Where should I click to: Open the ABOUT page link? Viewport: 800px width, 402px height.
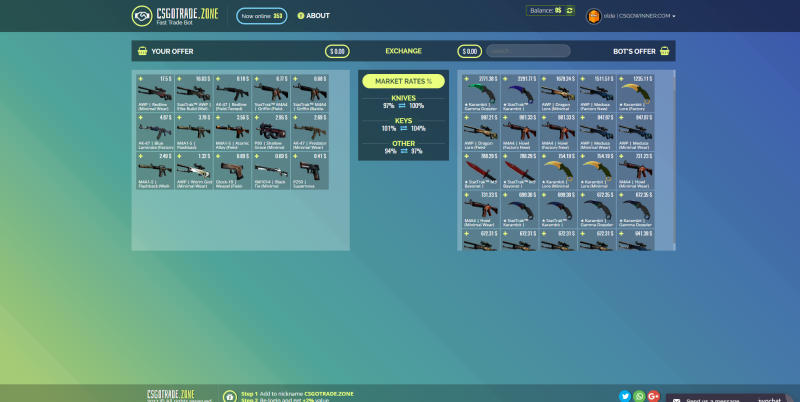pyautogui.click(x=318, y=16)
